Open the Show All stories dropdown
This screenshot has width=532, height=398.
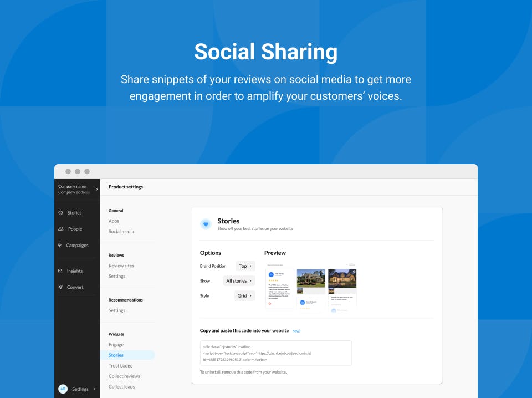pos(239,281)
